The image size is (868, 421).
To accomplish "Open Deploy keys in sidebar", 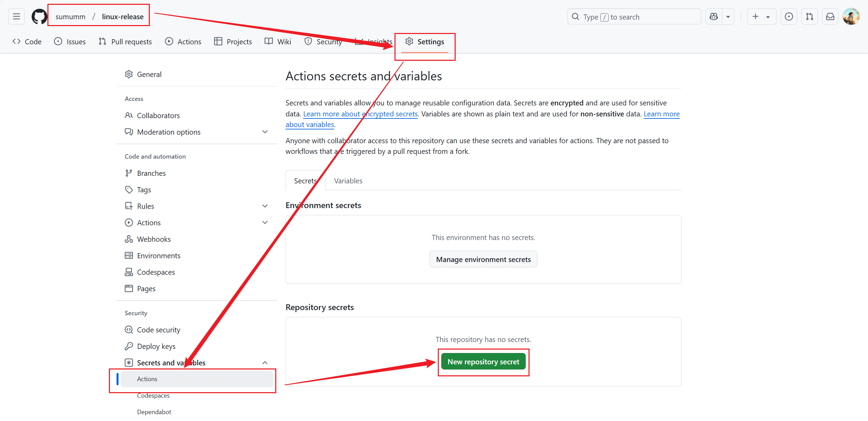I will (156, 346).
